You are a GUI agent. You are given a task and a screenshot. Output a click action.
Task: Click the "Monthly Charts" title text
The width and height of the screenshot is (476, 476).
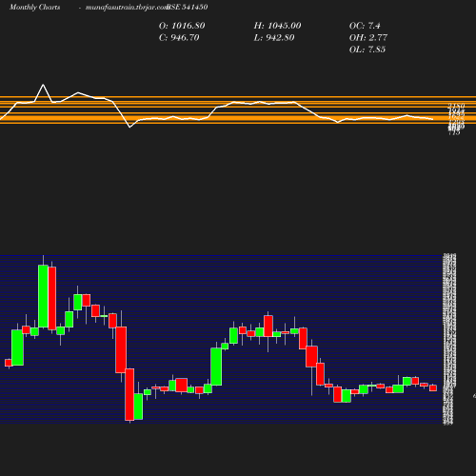pyautogui.click(x=34, y=7)
